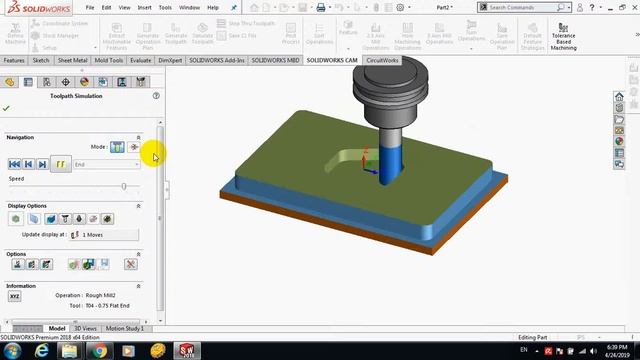Collapse the Options section
Screen dimensions: 640x360
(x=138, y=254)
